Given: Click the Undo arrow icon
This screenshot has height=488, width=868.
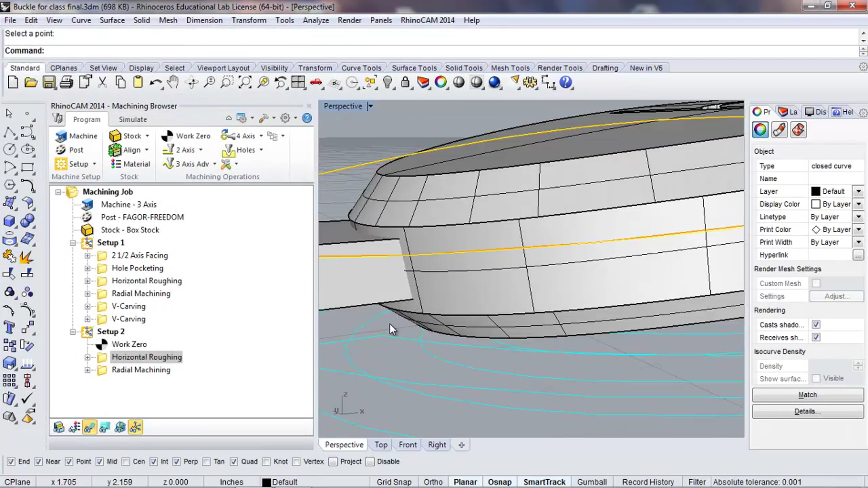Looking at the screenshot, I should click(156, 82).
